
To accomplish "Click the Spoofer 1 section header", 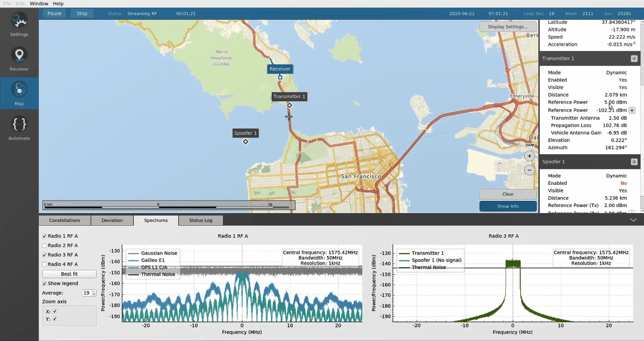I will pyautogui.click(x=590, y=162).
